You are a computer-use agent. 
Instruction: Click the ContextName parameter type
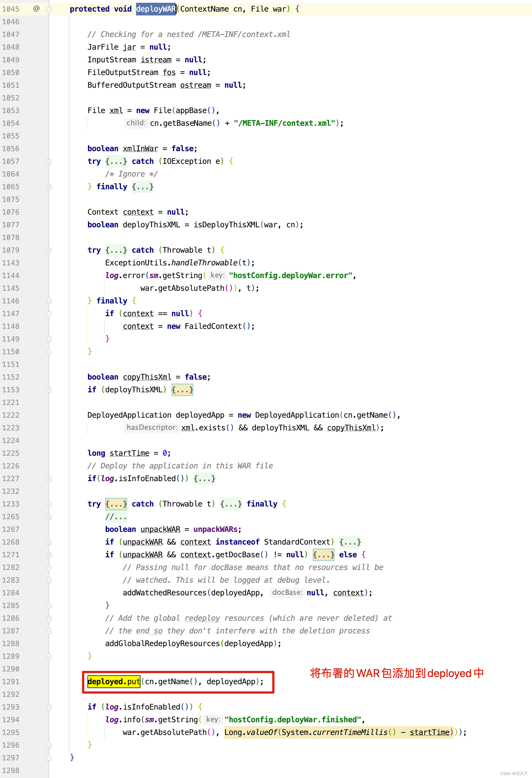(x=204, y=9)
